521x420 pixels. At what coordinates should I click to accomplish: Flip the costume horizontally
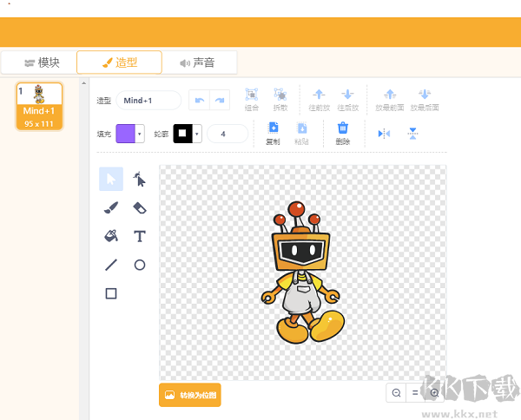384,134
